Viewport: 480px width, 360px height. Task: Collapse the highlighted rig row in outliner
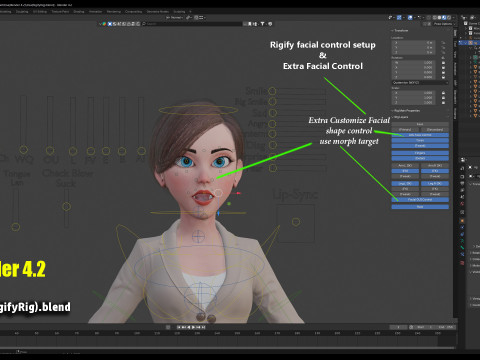point(465,43)
